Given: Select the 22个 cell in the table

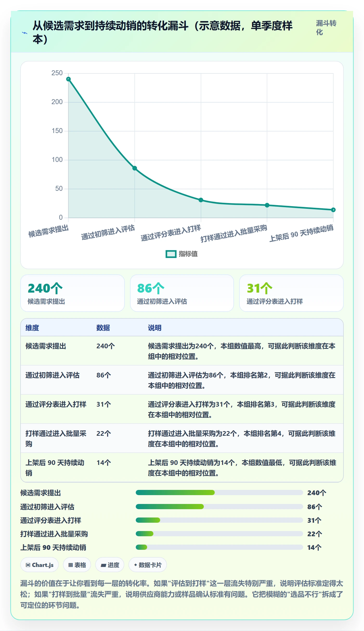Looking at the screenshot, I should coord(104,433).
